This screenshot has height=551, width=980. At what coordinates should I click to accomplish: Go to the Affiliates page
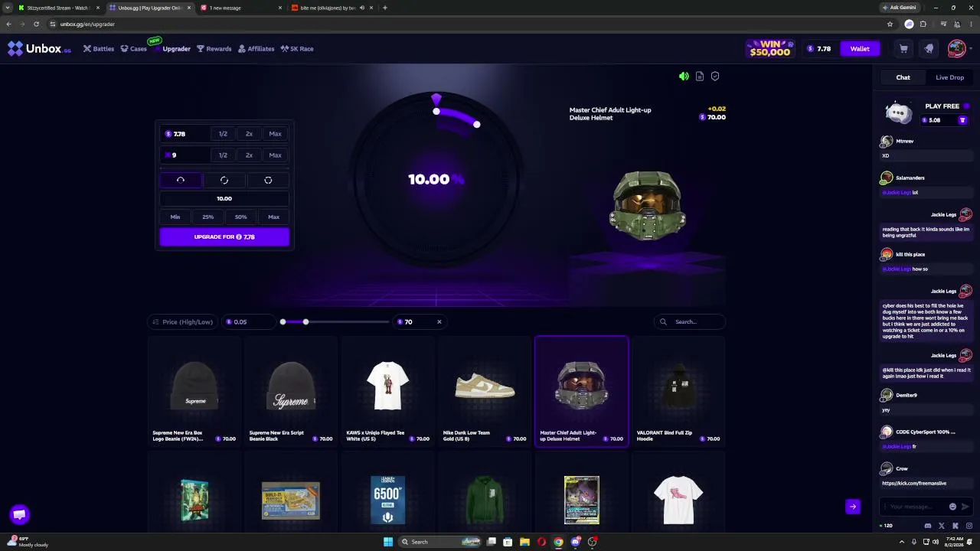[256, 49]
